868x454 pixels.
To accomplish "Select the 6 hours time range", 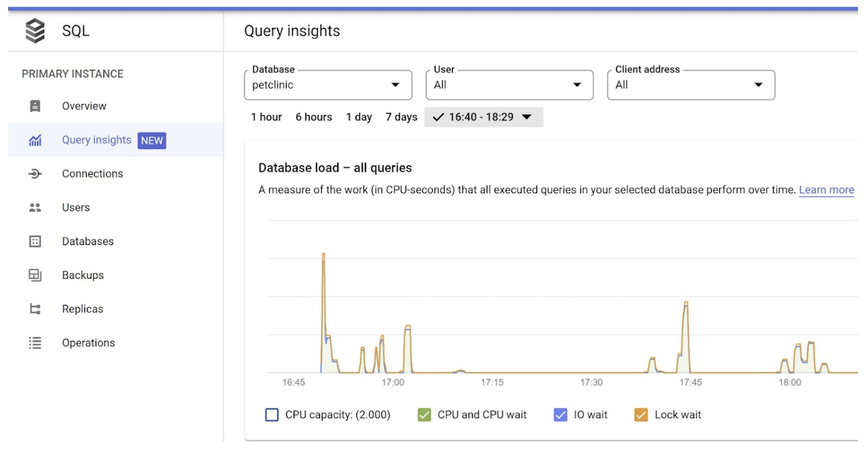I will 314,117.
